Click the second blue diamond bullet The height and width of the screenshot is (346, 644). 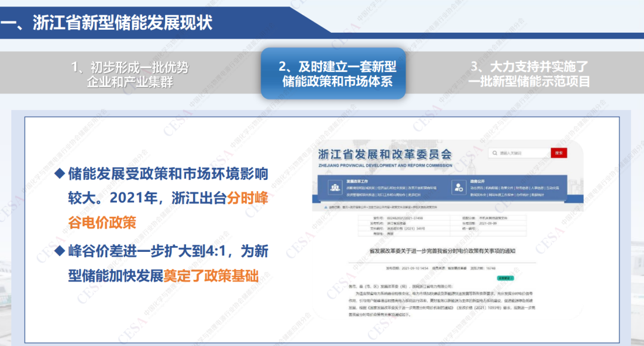(x=59, y=251)
